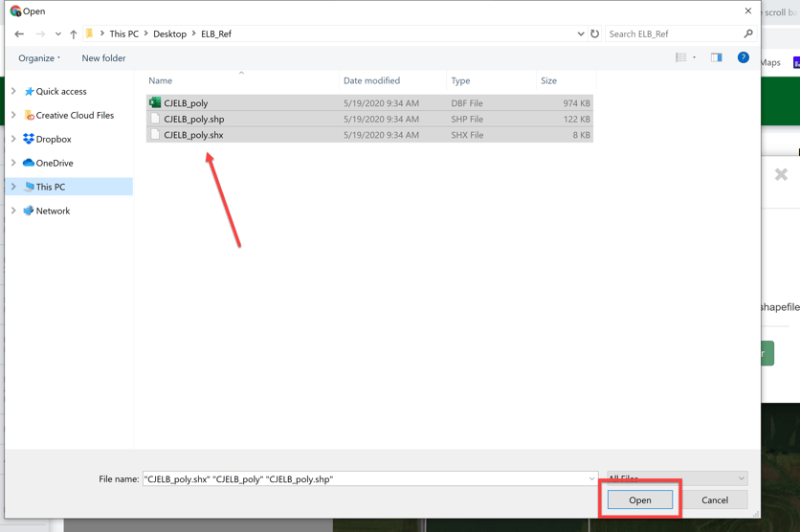Click the 974 KB size cell
The height and width of the screenshot is (532, 800).
pos(576,103)
